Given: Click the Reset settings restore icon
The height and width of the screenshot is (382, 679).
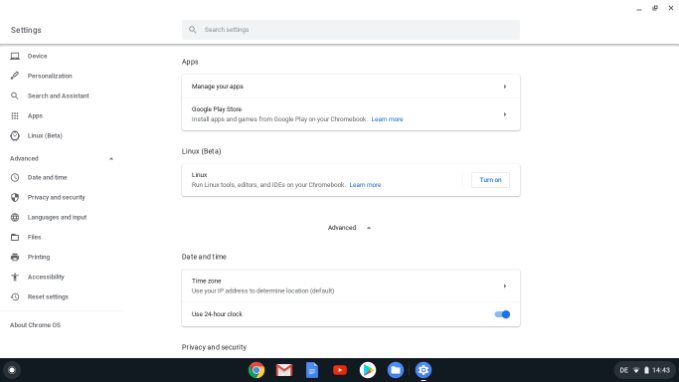Looking at the screenshot, I should point(15,297).
